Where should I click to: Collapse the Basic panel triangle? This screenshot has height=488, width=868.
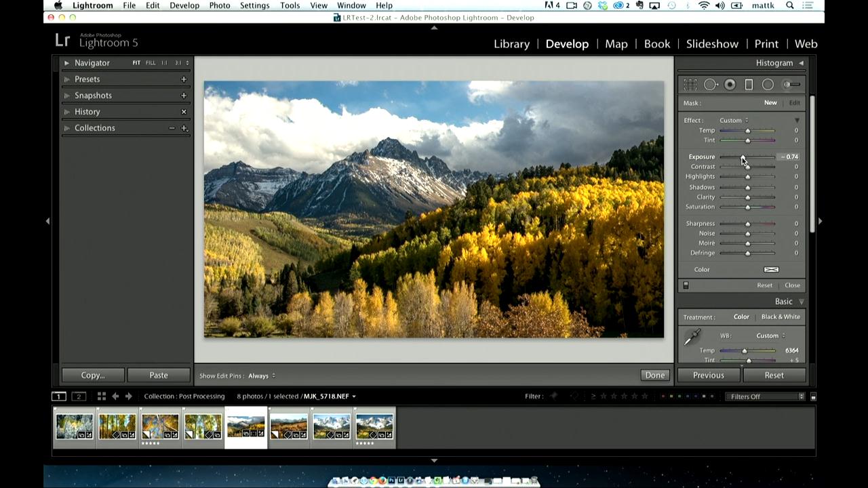click(801, 302)
